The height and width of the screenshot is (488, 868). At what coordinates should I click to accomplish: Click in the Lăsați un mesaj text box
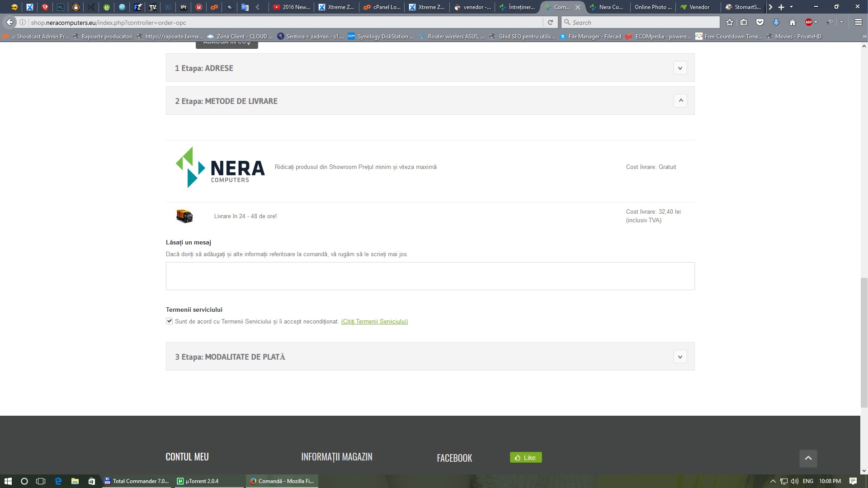click(430, 276)
